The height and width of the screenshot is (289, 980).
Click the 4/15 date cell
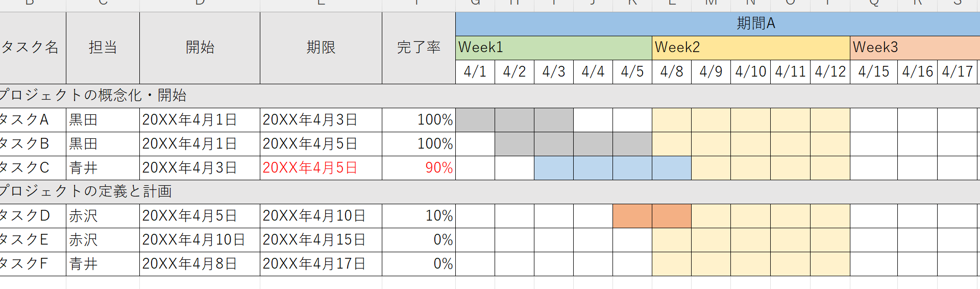pyautogui.click(x=873, y=71)
